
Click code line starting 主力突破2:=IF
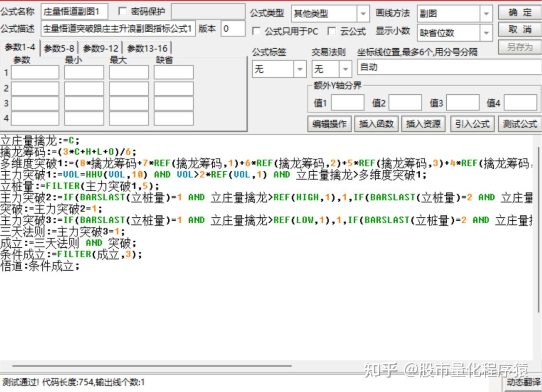266,197
